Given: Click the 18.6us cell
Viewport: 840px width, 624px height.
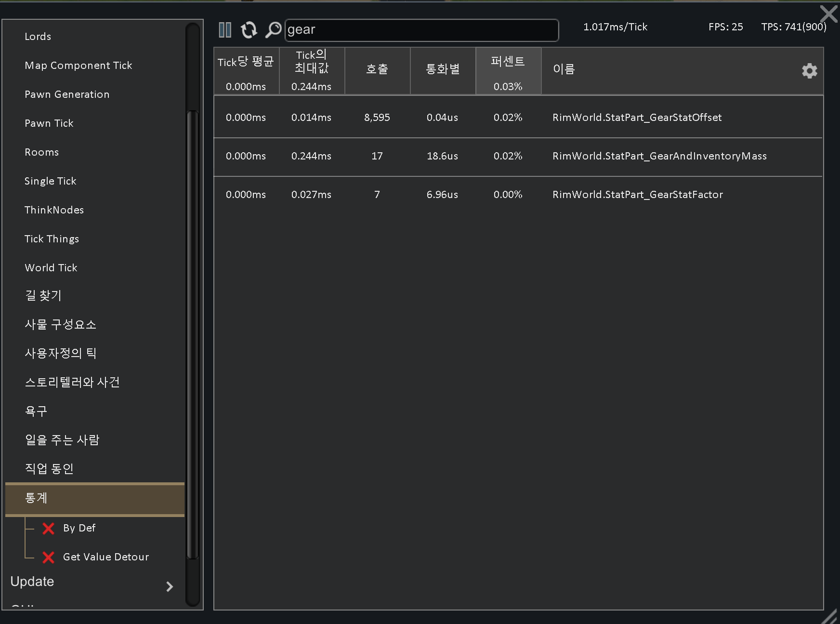Looking at the screenshot, I should [x=442, y=156].
